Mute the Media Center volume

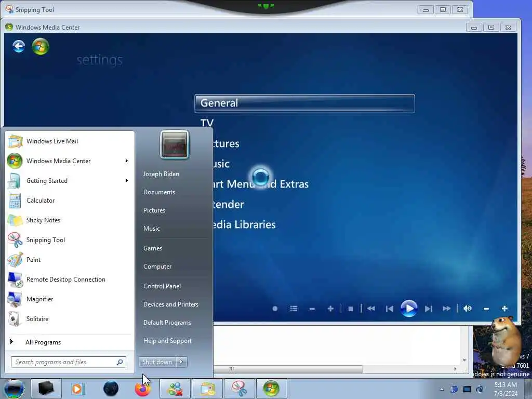468,309
